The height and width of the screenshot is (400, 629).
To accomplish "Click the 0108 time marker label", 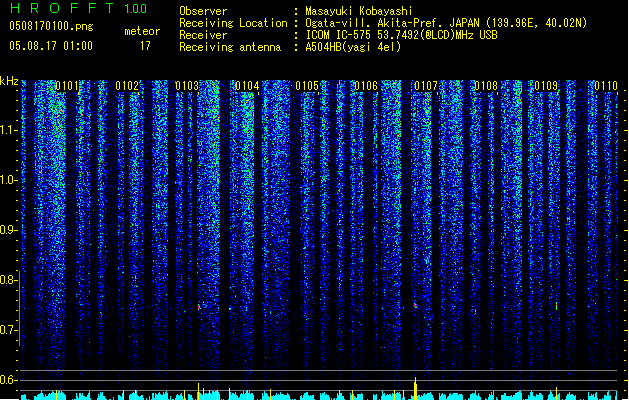I will [486, 86].
